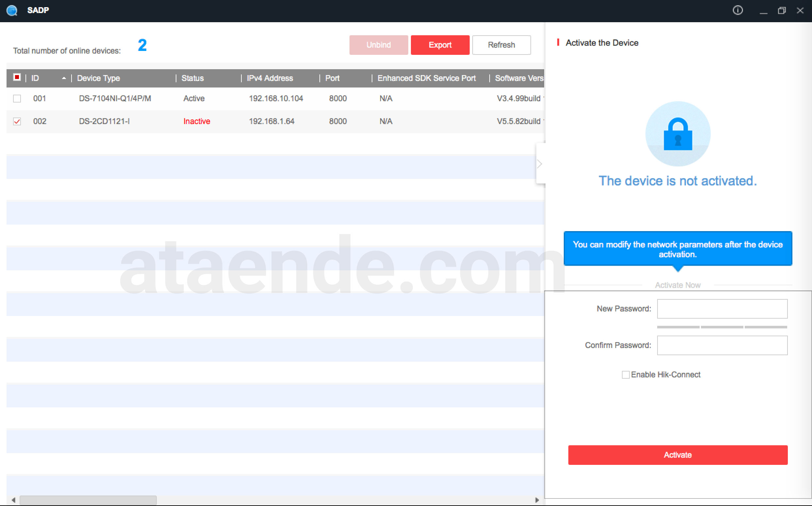Click the red Inactive status text
This screenshot has height=506, width=812.
[197, 121]
